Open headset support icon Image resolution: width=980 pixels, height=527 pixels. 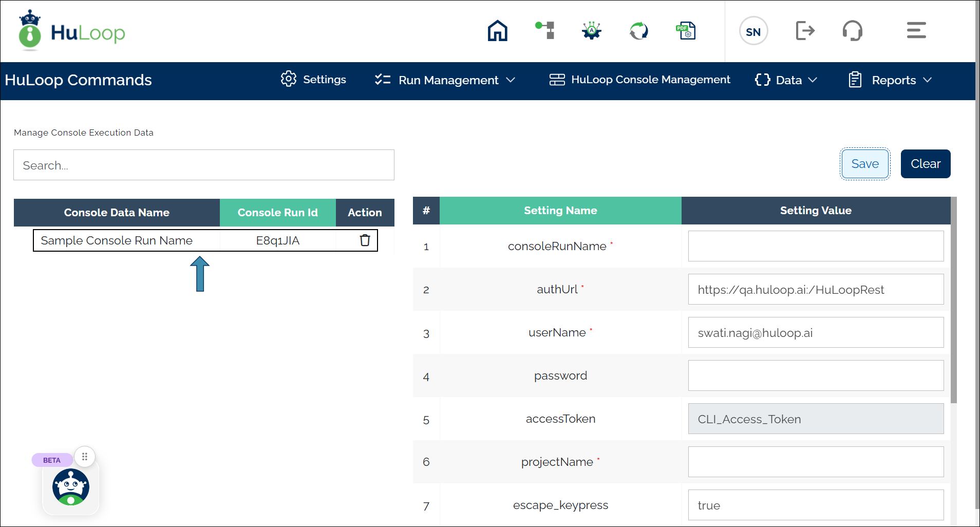852,31
